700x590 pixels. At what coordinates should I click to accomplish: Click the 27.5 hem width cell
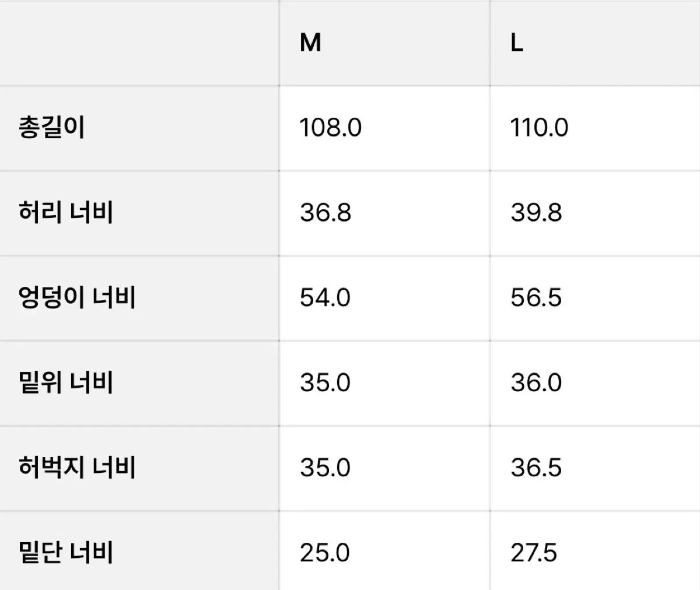pos(534,553)
